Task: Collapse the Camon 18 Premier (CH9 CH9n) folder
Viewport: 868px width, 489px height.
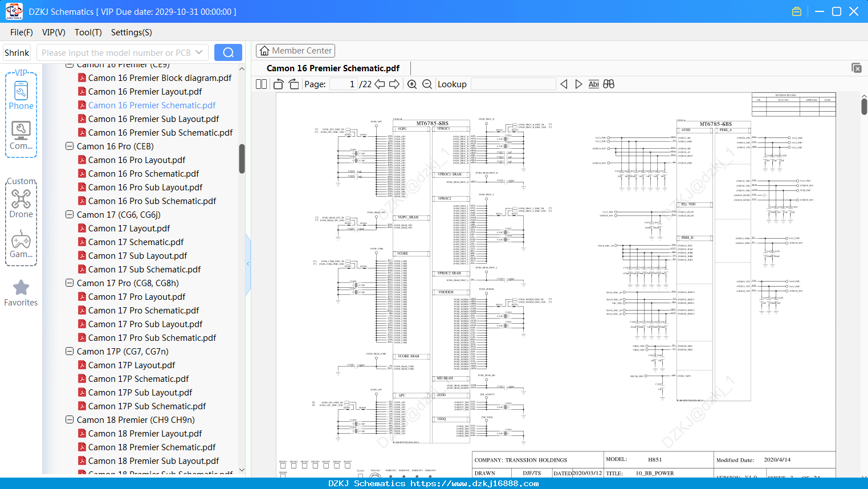Action: [70, 419]
